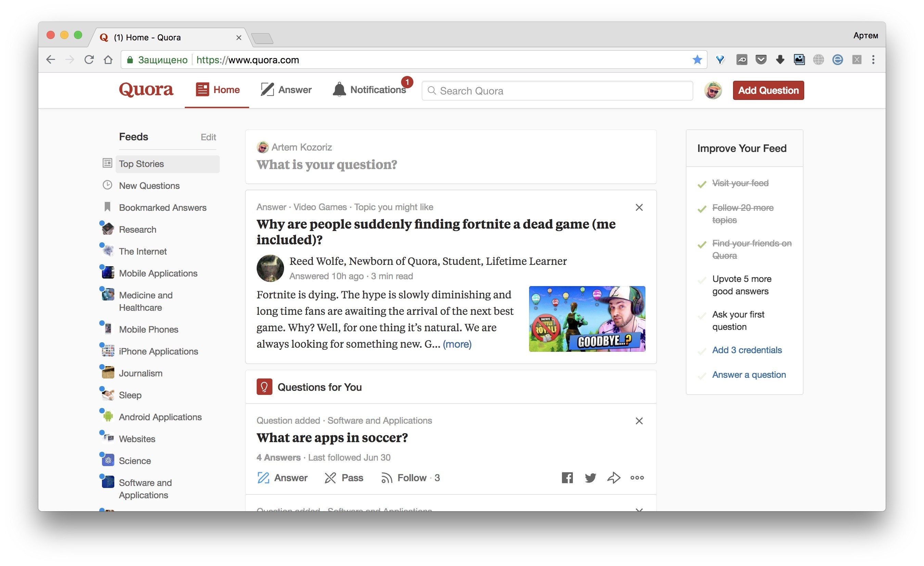This screenshot has height=566, width=924.
Task: Click Pass under the soccer question
Action: pos(344,478)
